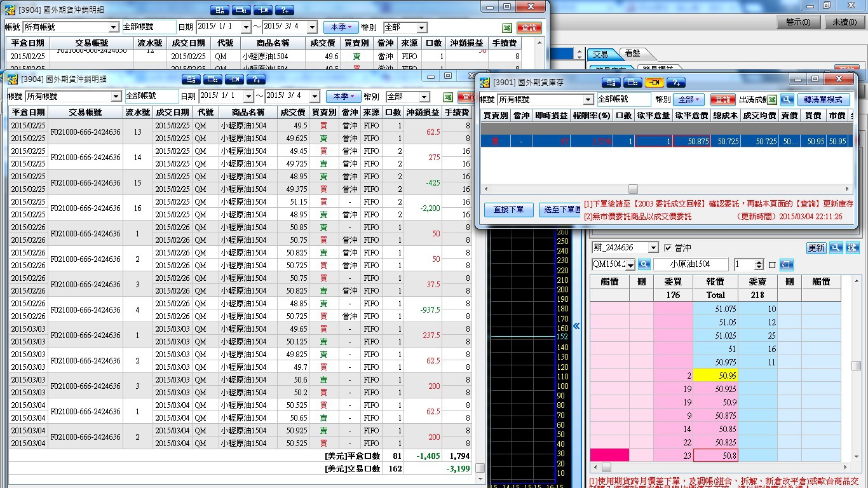Expand the 期_2424636 account dropdown
Image resolution: width=868 pixels, height=488 pixels.
[x=653, y=248]
